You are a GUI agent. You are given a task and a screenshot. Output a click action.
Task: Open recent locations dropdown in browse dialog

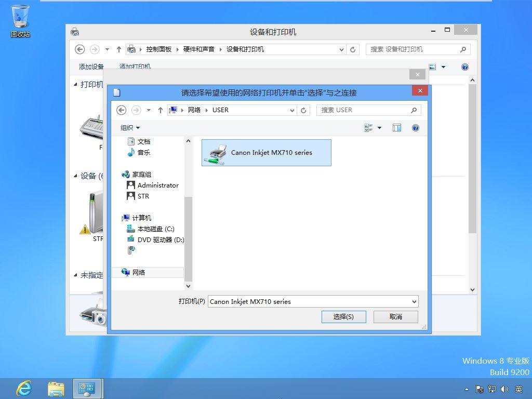[149, 110]
